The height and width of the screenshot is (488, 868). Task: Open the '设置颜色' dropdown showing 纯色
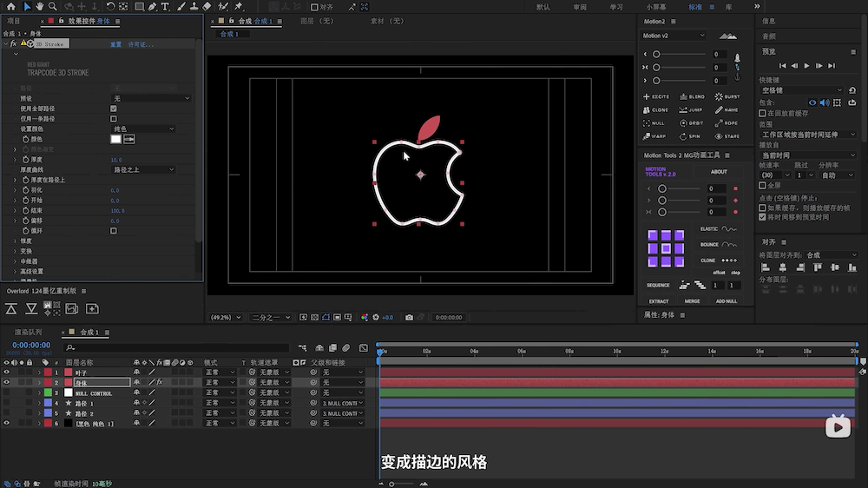click(143, 129)
